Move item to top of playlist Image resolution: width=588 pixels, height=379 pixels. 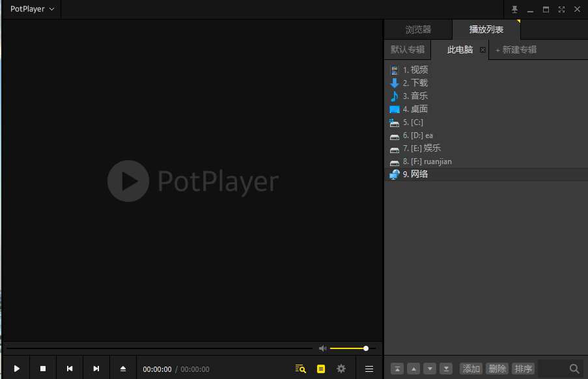tap(397, 369)
